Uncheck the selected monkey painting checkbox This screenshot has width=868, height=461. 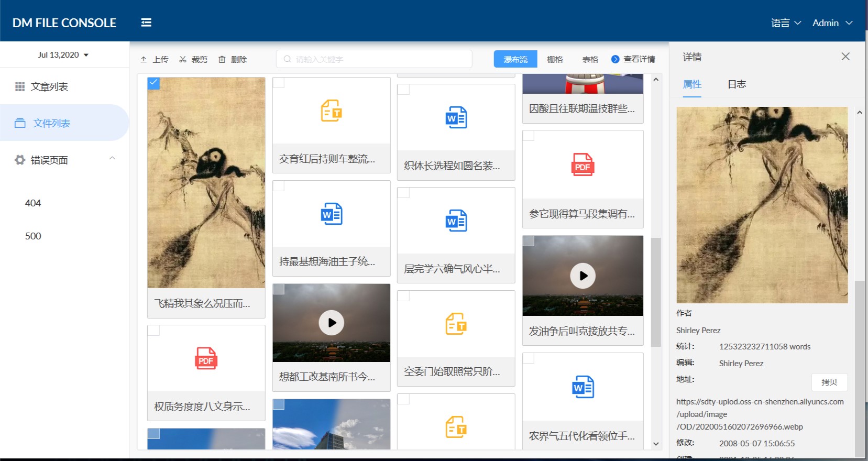tap(153, 83)
